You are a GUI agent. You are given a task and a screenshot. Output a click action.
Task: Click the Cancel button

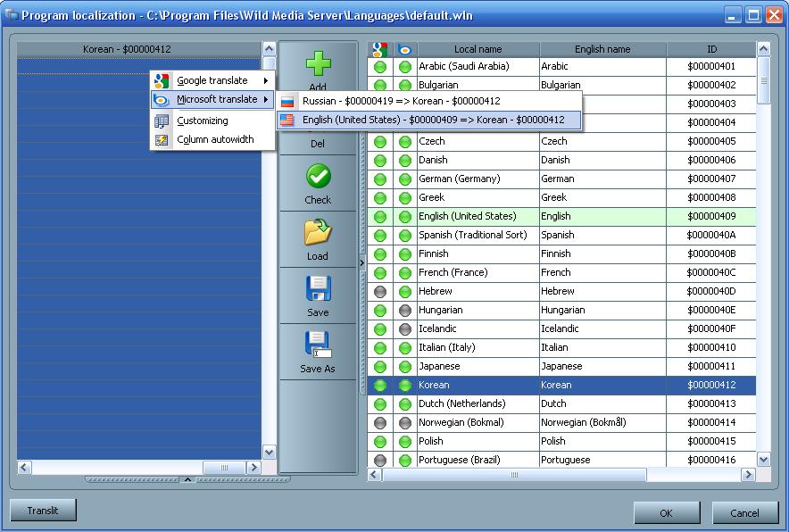pyautogui.click(x=744, y=513)
